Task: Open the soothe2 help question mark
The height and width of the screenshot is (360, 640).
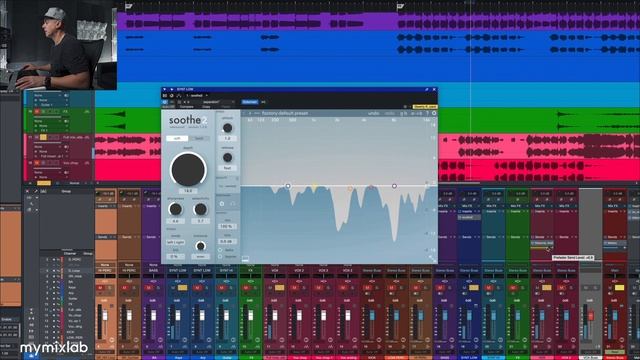Action: click(427, 113)
